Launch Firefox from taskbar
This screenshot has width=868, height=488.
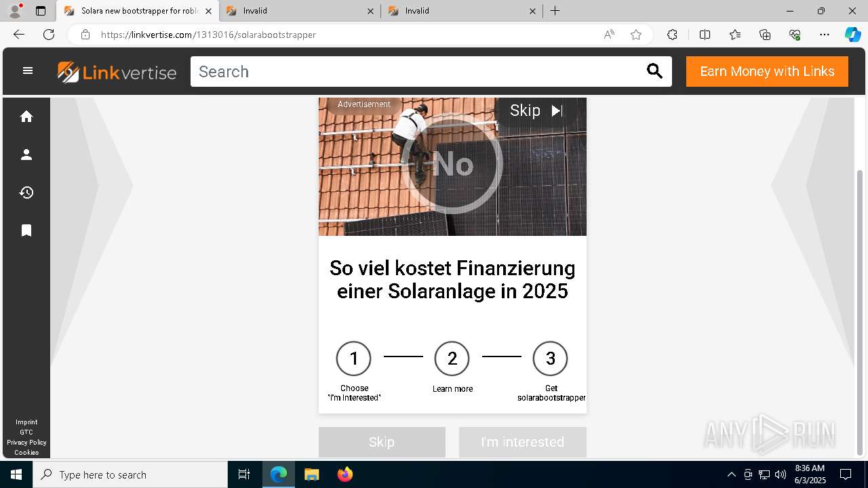pyautogui.click(x=344, y=474)
